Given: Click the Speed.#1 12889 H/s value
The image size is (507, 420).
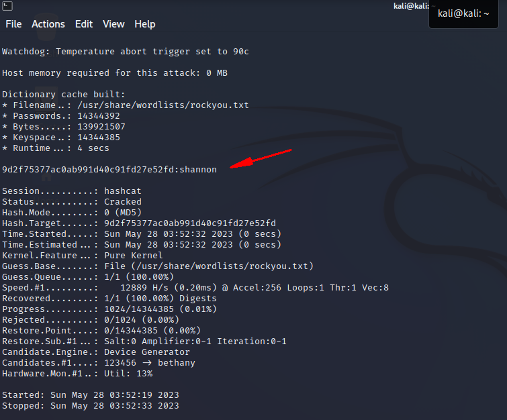Looking at the screenshot, I should pos(144,288).
